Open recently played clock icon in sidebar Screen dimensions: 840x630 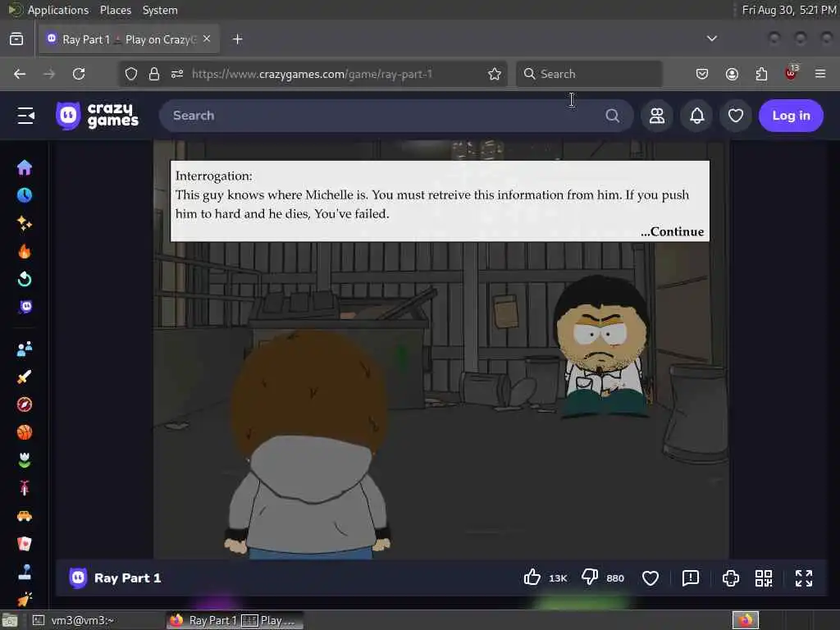pos(25,195)
